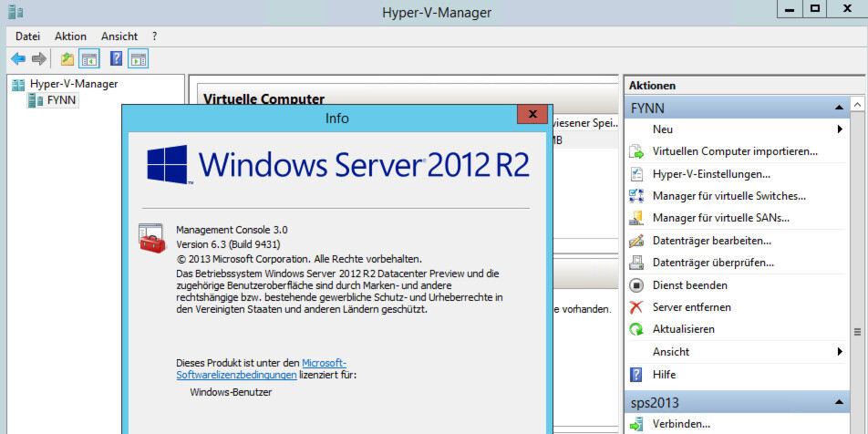Click the Virtuellen Computer importieren icon
Viewport: 868px width, 434px height.
tap(636, 151)
